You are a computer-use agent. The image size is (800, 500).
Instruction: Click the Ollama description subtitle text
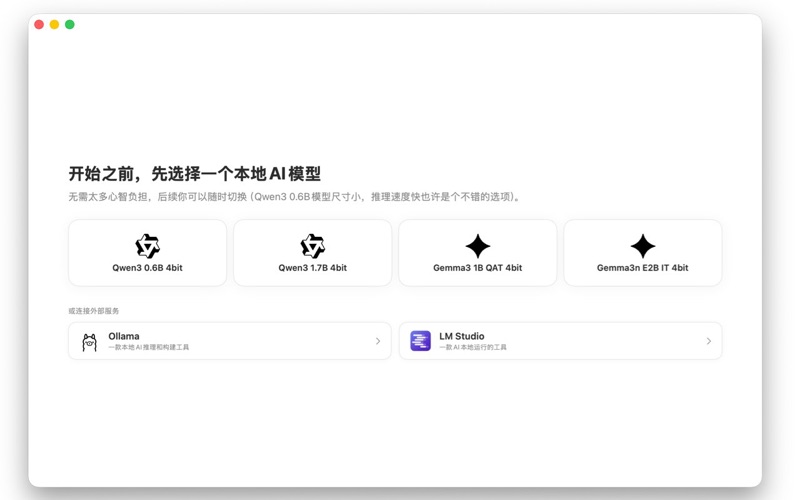148,347
